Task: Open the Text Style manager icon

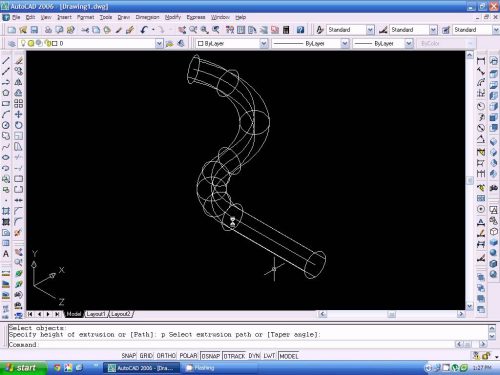Action: pyautogui.click(x=319, y=30)
